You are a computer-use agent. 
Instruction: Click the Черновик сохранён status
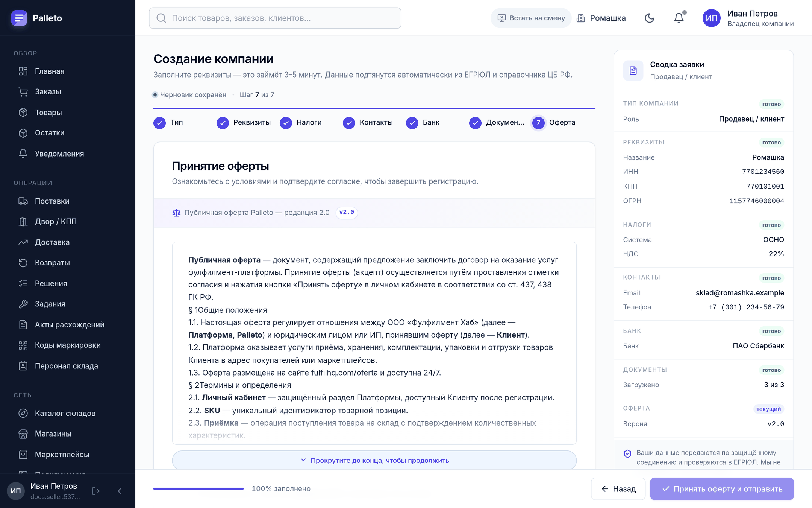pyautogui.click(x=189, y=95)
